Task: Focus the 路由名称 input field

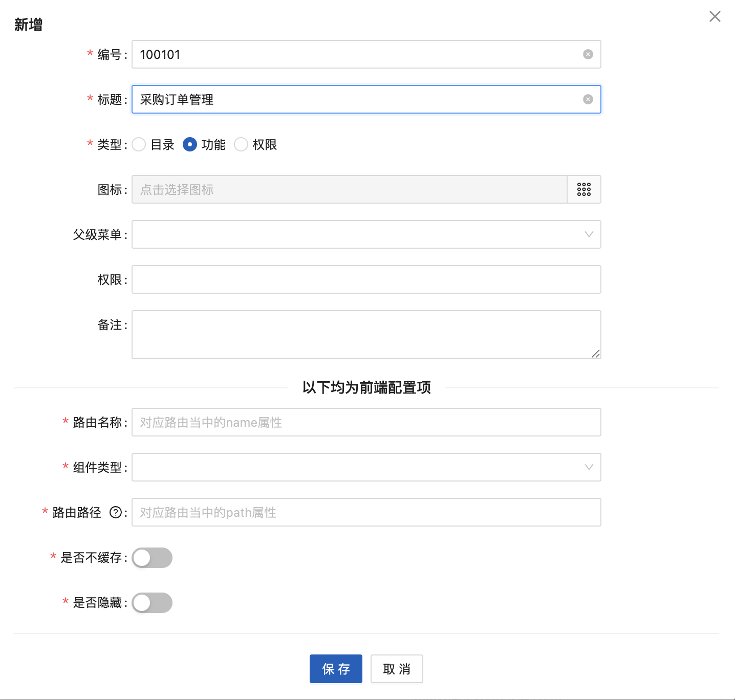Action: click(x=366, y=422)
